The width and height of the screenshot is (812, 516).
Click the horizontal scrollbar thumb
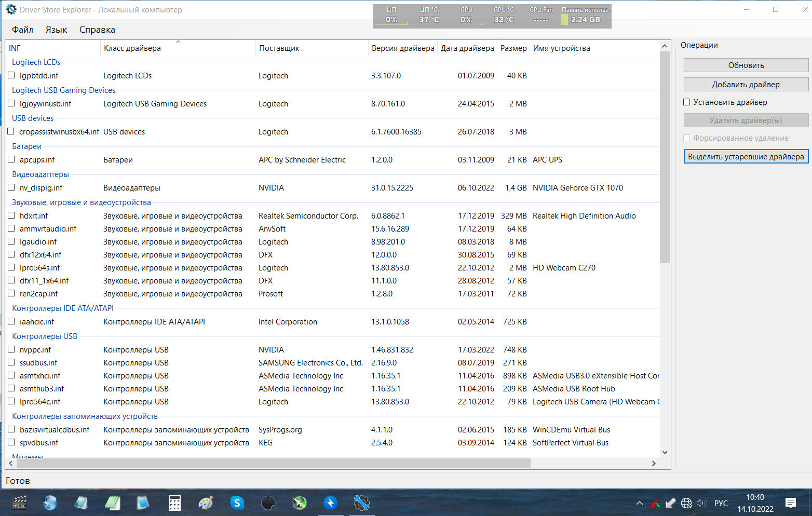tap(273, 463)
